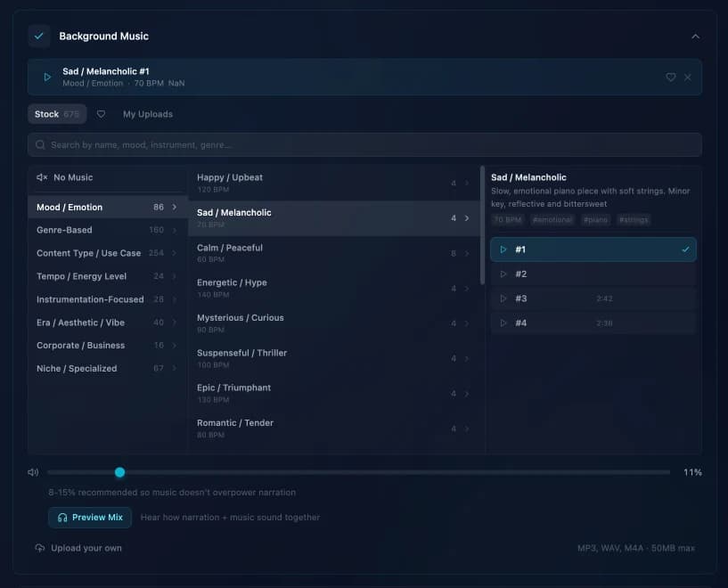Viewport: 728px width, 588px height.
Task: Select the Romantic / Tender mood
Action: coord(334,429)
